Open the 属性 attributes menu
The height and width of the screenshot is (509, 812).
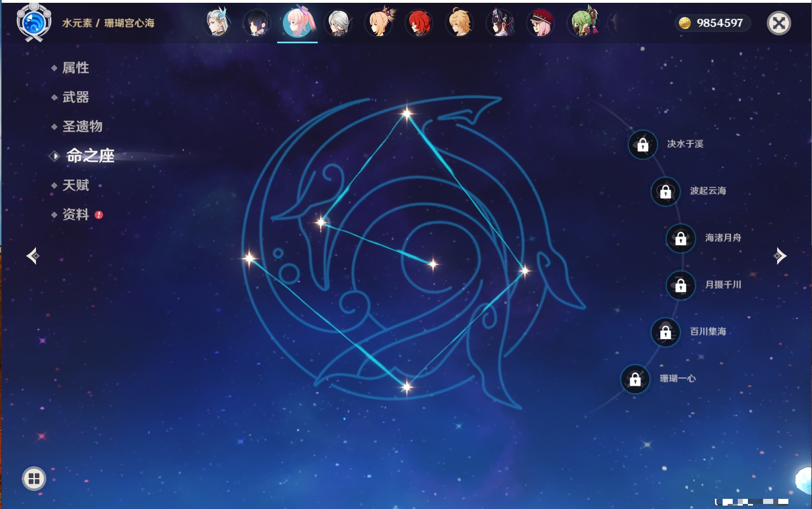pos(75,68)
